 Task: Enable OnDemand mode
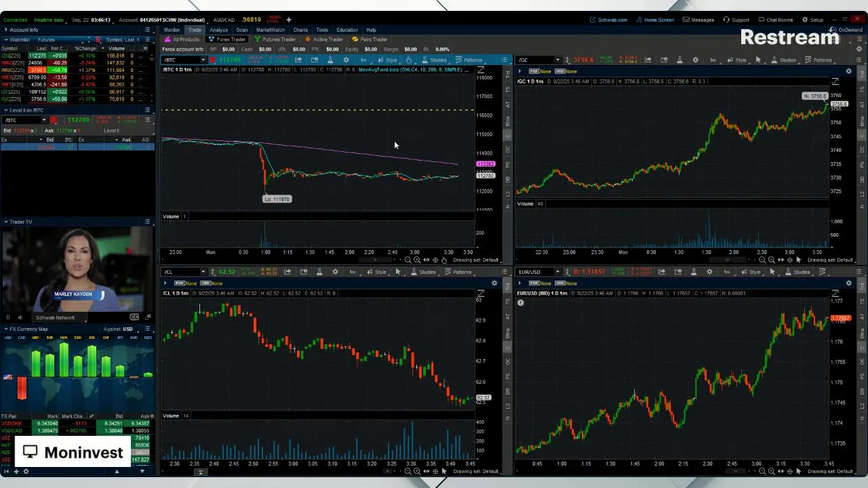tap(847, 30)
